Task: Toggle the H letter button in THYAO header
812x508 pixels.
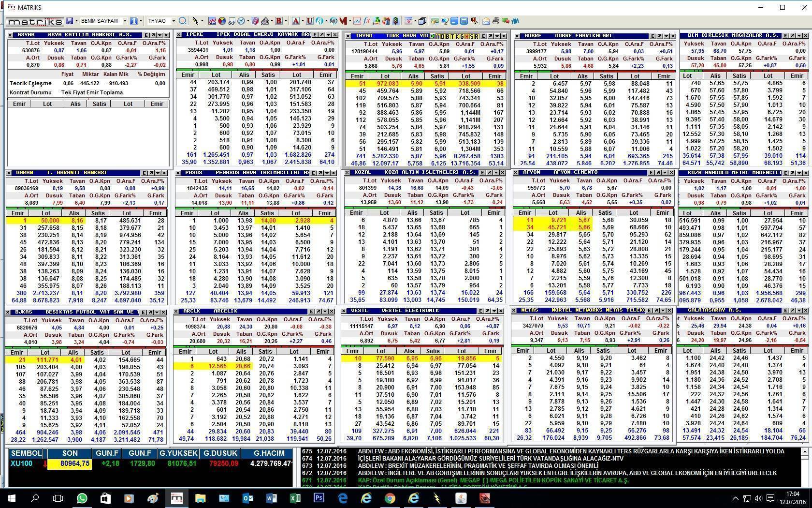Action: (x=466, y=36)
